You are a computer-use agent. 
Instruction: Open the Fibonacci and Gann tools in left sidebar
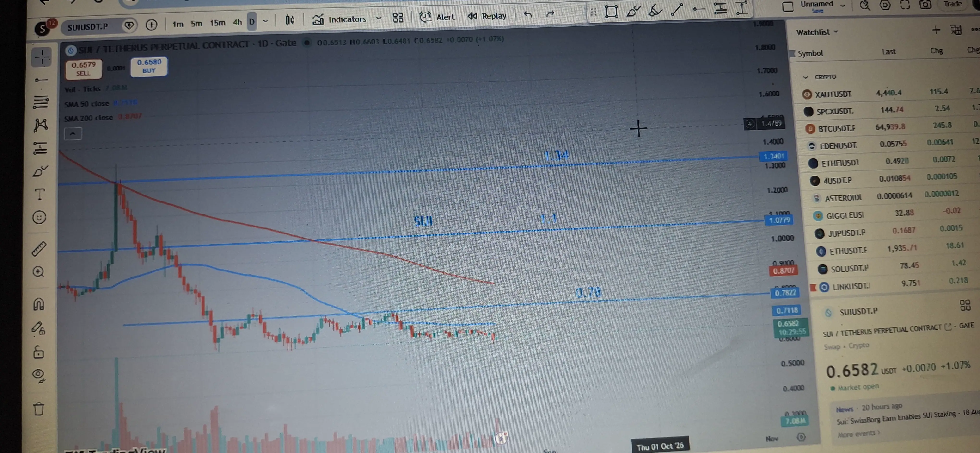tap(41, 102)
